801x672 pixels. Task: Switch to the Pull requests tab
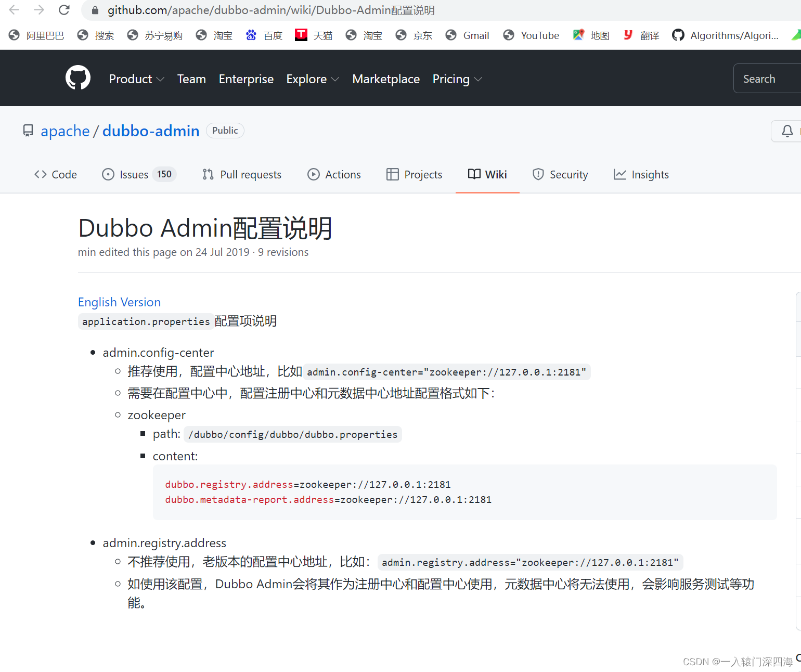pos(242,175)
